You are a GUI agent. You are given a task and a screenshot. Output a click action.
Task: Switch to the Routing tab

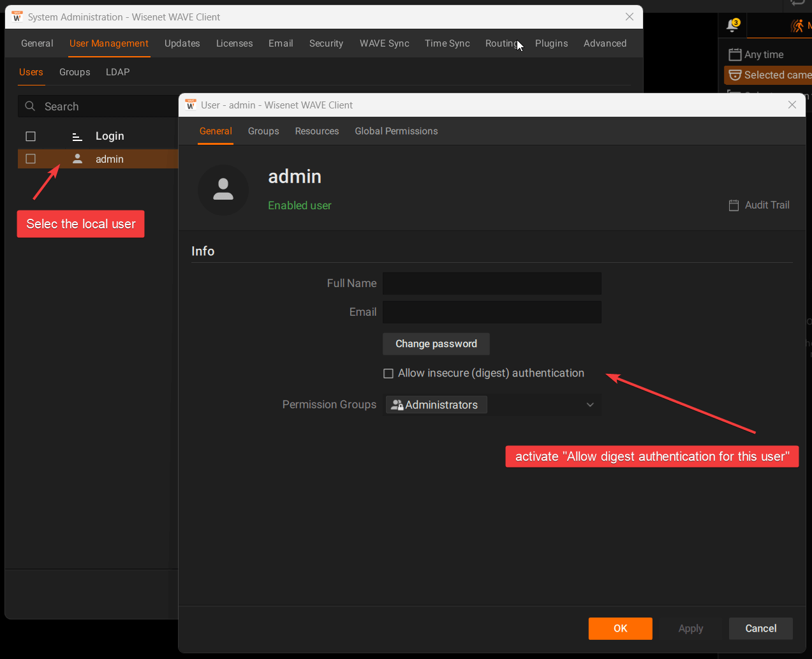click(x=503, y=43)
